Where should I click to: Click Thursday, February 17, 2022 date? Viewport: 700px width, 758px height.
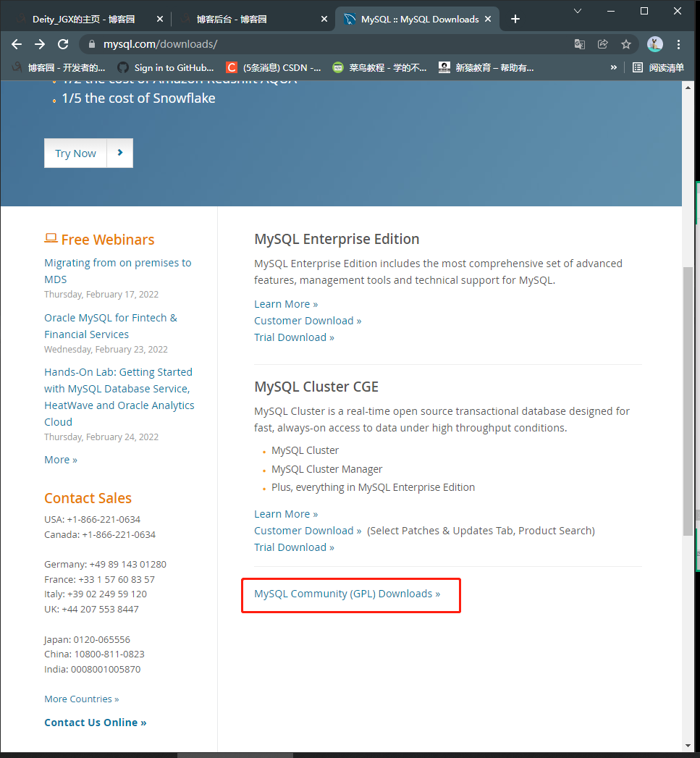(x=101, y=295)
